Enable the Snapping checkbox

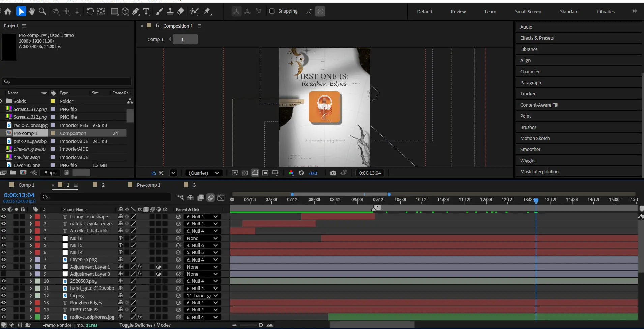(x=272, y=11)
